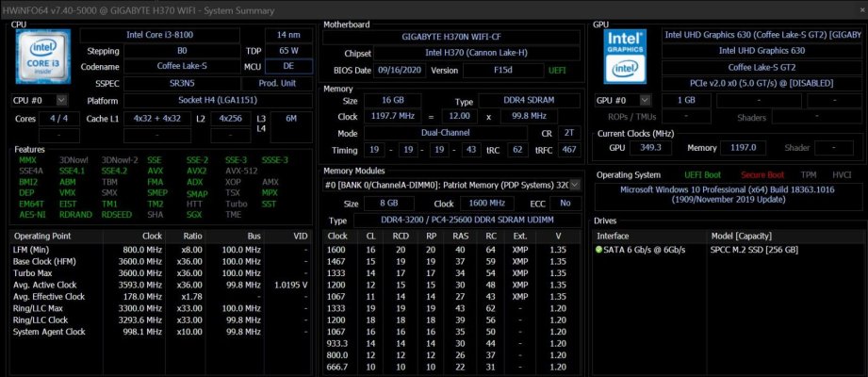Click the memory size 16 GB field
Viewport: 868px width, 377px height.
point(392,101)
